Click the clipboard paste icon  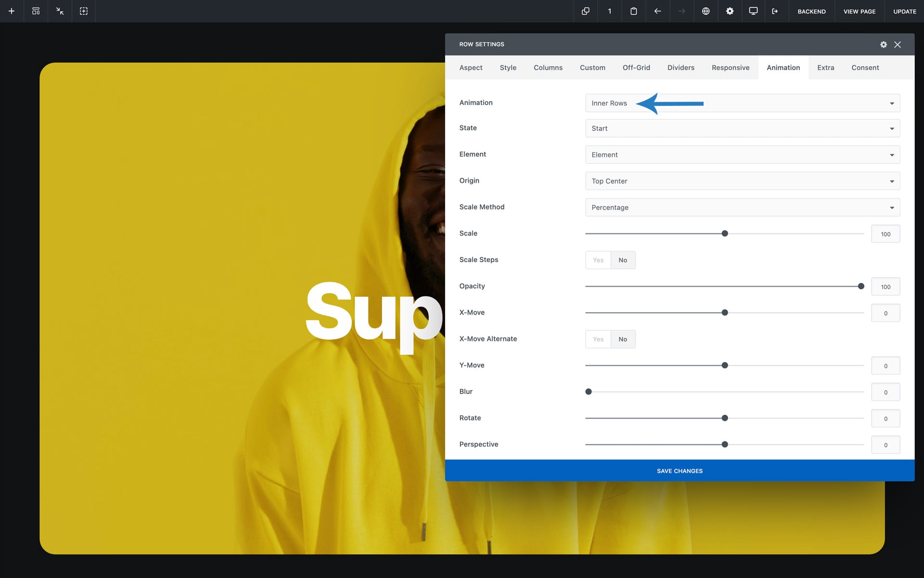tap(634, 11)
